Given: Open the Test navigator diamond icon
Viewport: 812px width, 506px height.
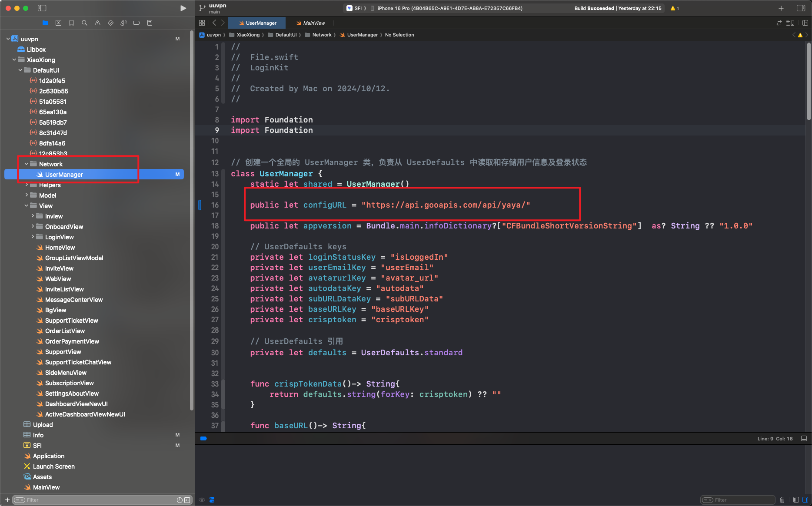Looking at the screenshot, I should coord(110,23).
